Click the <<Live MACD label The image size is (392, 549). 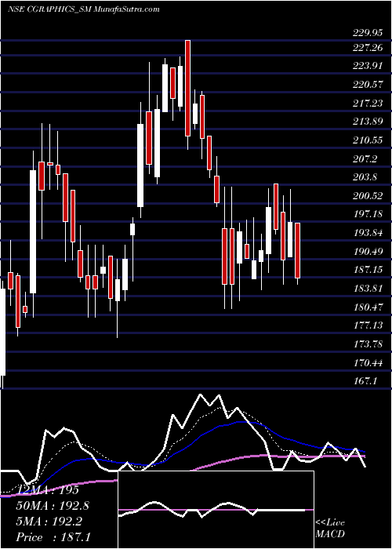click(x=330, y=529)
